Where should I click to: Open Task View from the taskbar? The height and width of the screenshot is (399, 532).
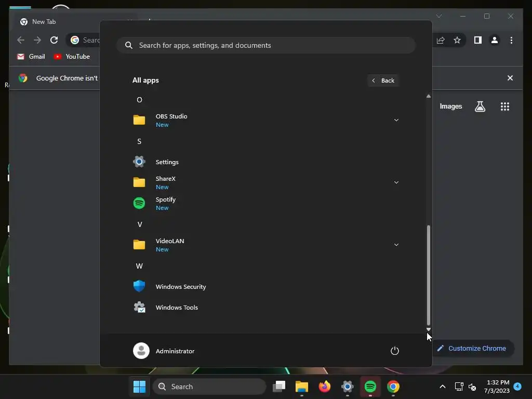[x=279, y=387]
